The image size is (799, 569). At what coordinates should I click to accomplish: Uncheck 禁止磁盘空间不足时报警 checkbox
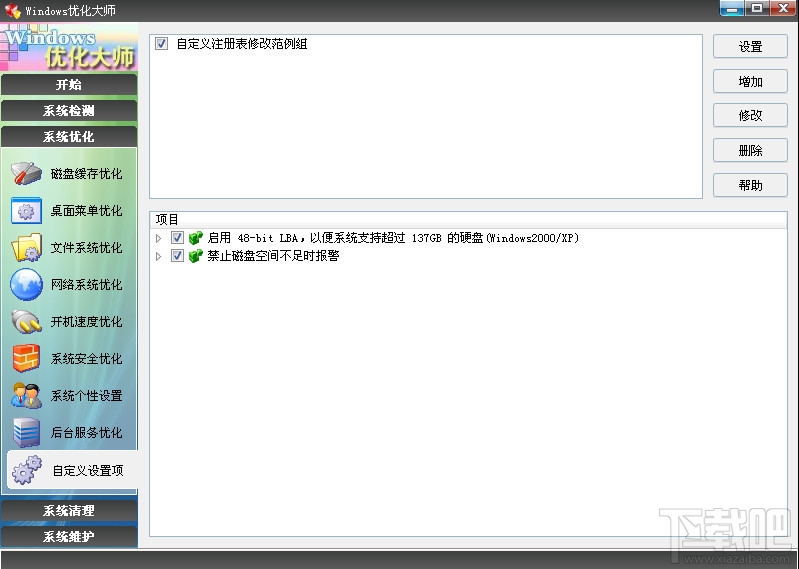tap(177, 255)
